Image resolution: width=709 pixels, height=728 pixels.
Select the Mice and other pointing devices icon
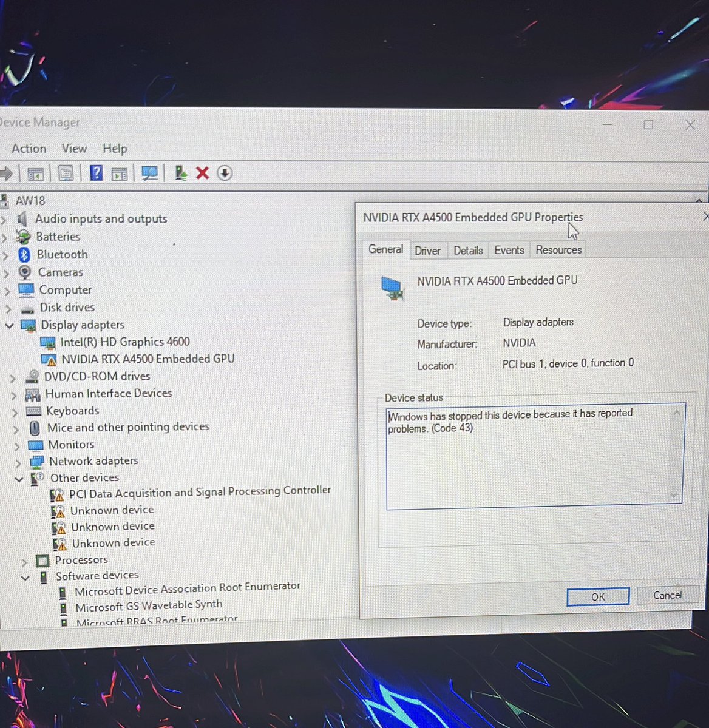tap(35, 428)
